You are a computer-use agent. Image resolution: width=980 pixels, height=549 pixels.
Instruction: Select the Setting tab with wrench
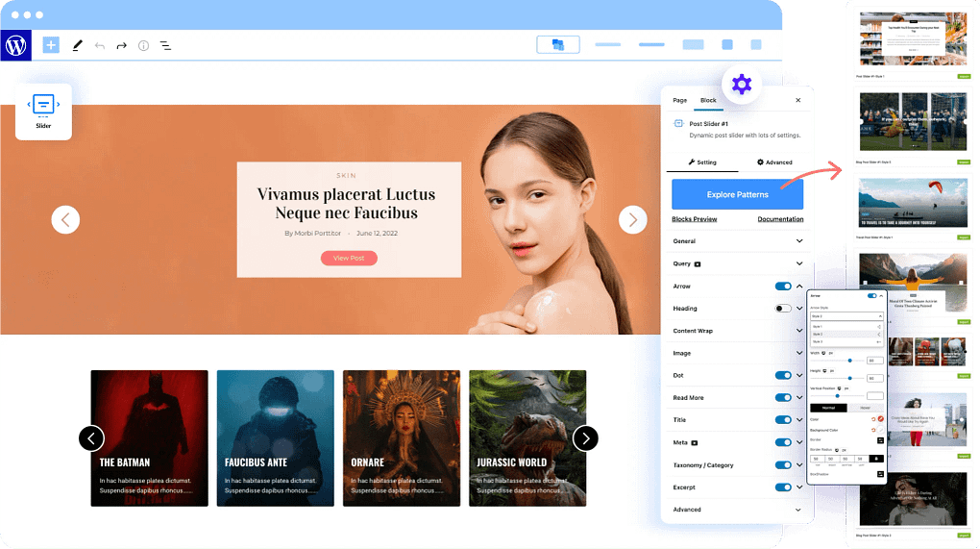702,162
